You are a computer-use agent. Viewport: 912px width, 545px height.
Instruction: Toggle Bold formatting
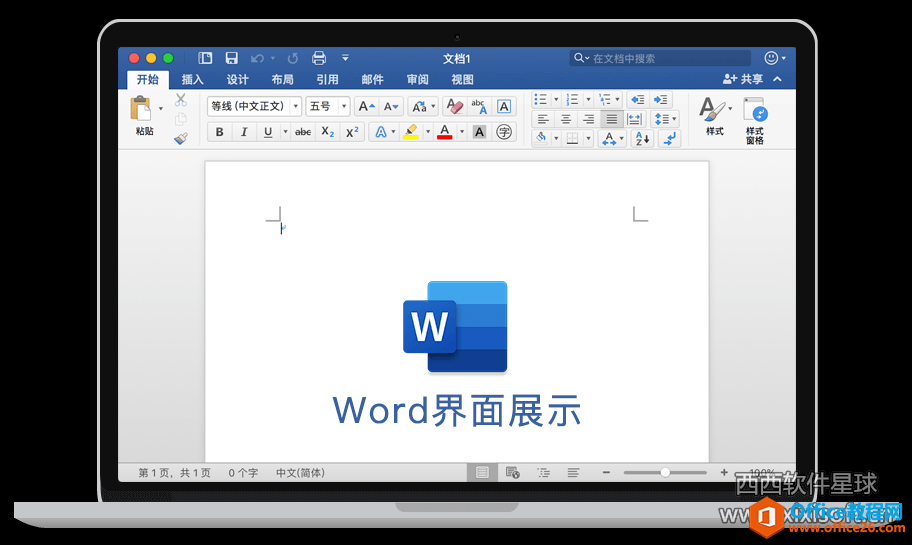(x=220, y=132)
